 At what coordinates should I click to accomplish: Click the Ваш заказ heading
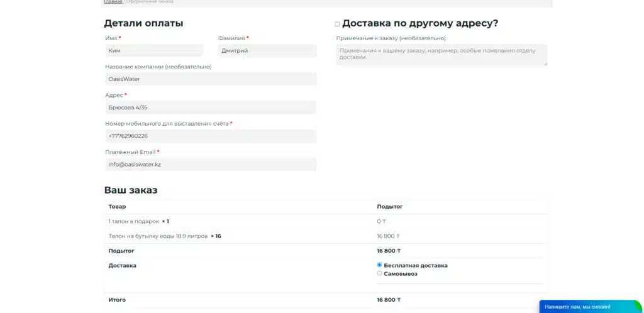click(131, 190)
